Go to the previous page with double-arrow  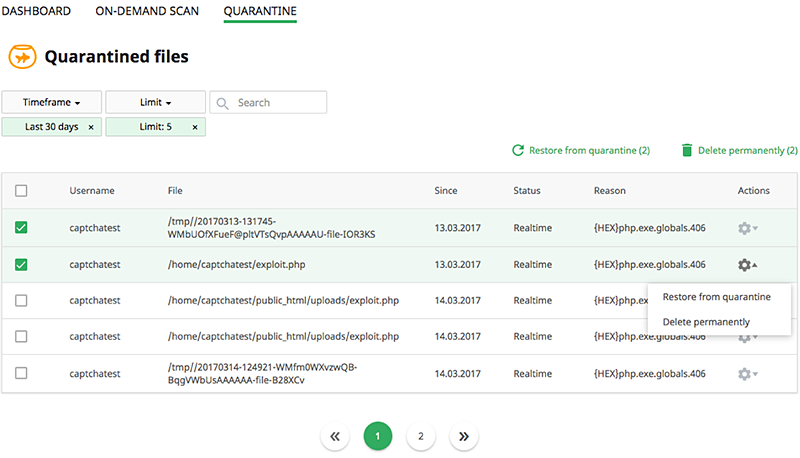pyautogui.click(x=335, y=436)
